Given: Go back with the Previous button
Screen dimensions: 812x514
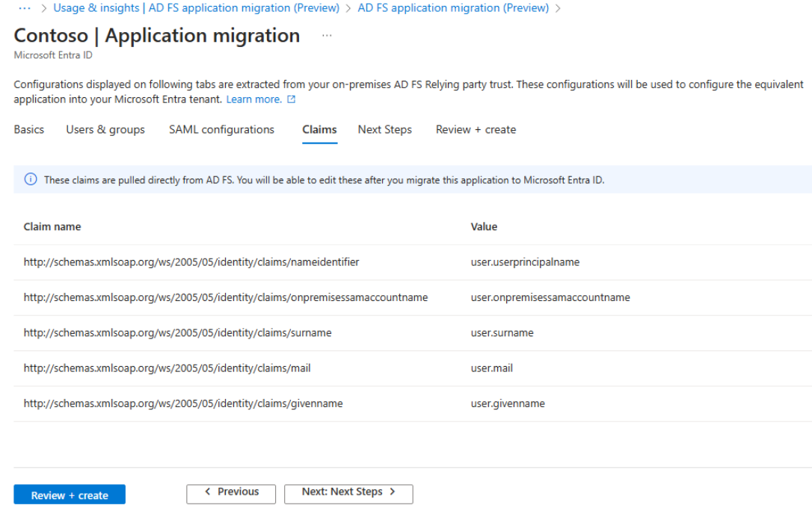Looking at the screenshot, I should coord(231,494).
